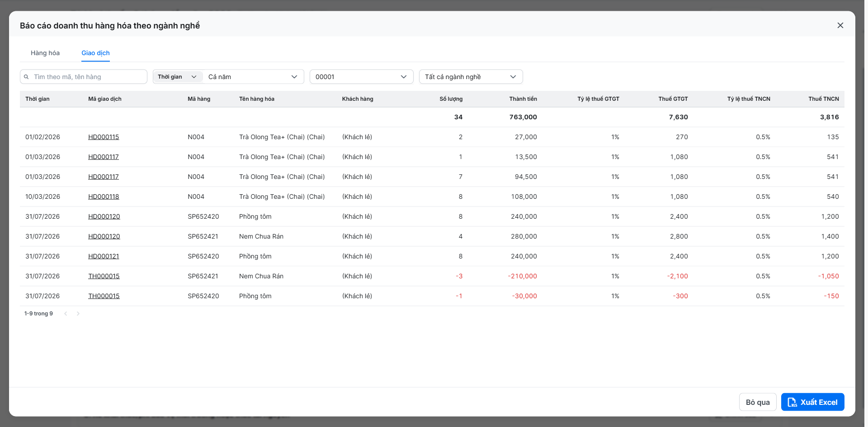Viewport: 868px width, 427px height.
Task: Open TH000015 in the Phồng tôm row
Action: pyautogui.click(x=104, y=296)
